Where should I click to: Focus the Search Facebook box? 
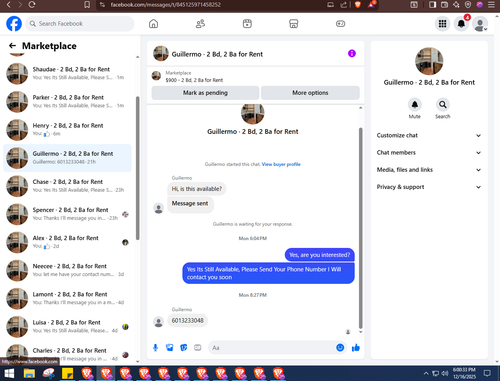point(80,24)
